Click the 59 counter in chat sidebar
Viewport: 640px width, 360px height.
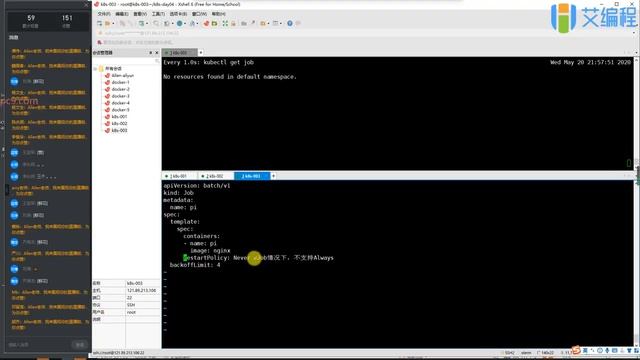(31, 18)
